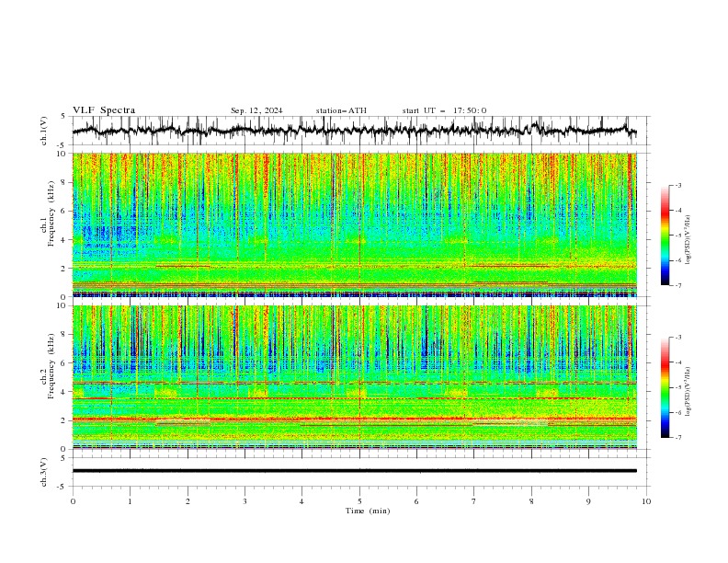728x563 pixels.
Task: Click lower colorbar 'log(PSD)(V²/Hz)' label
Action: pyautogui.click(x=688, y=391)
